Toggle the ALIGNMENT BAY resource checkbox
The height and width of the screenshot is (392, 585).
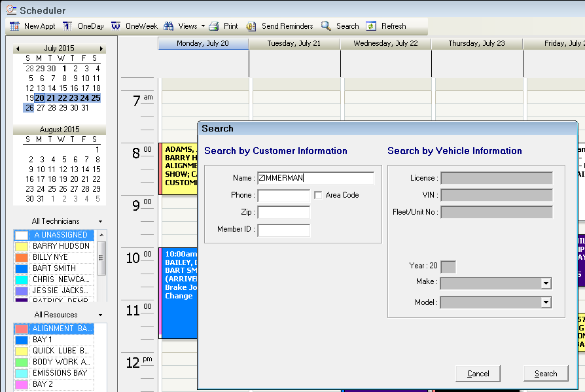pyautogui.click(x=22, y=329)
